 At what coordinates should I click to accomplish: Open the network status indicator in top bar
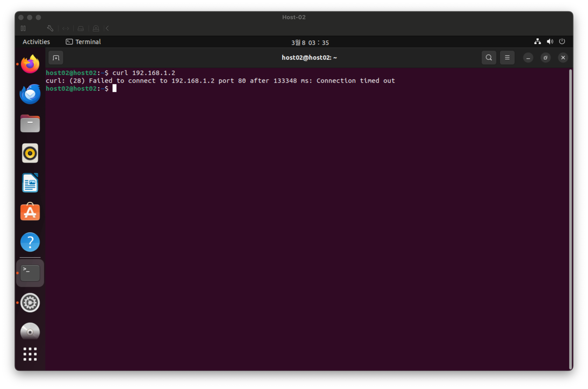(537, 41)
